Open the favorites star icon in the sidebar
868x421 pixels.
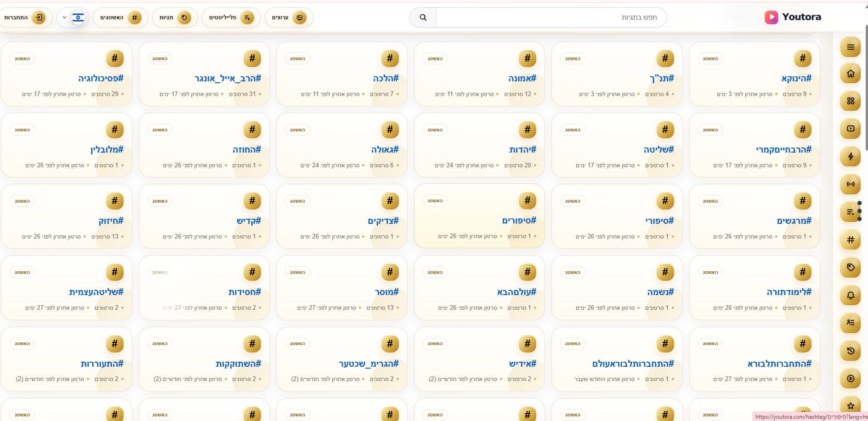[851, 405]
